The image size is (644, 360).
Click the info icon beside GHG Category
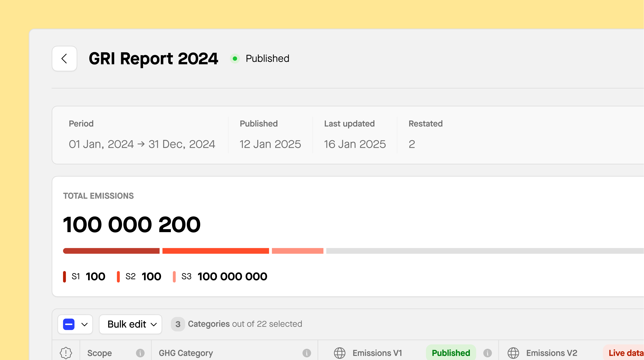[x=307, y=353]
